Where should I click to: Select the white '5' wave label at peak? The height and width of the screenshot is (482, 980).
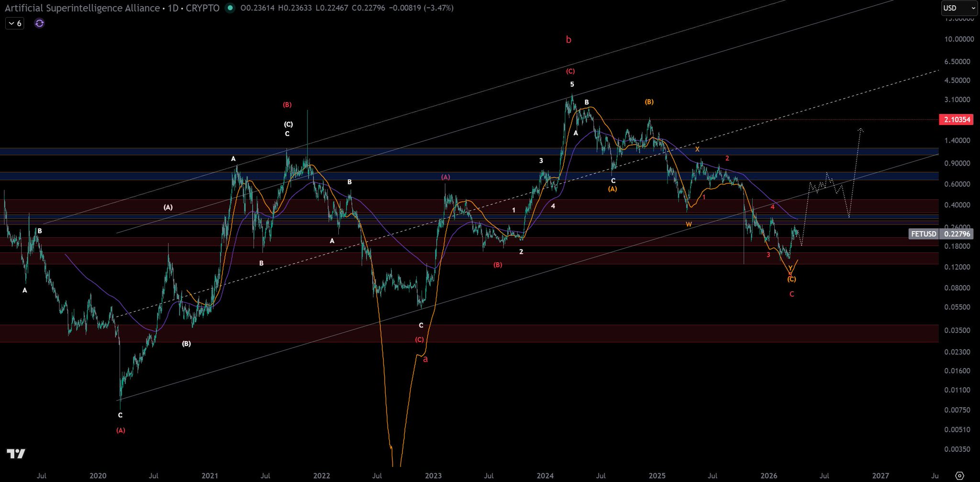point(572,85)
